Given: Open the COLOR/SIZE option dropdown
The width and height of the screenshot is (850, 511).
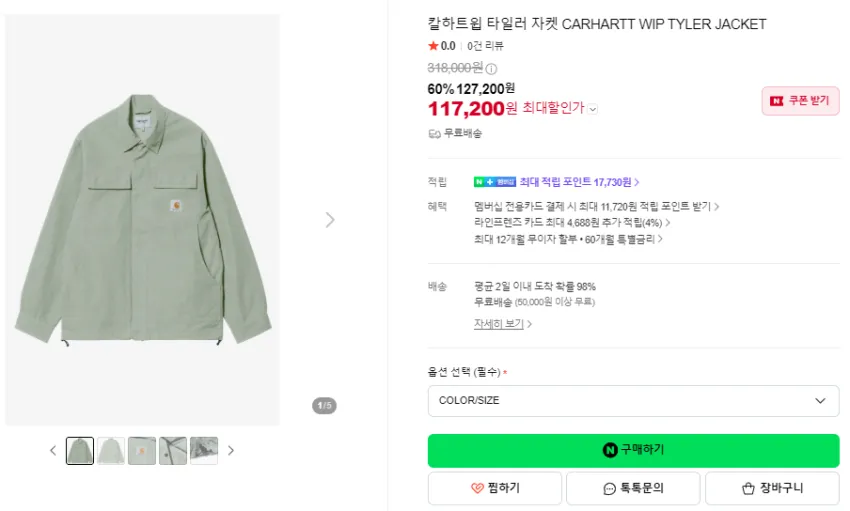Looking at the screenshot, I should [633, 400].
